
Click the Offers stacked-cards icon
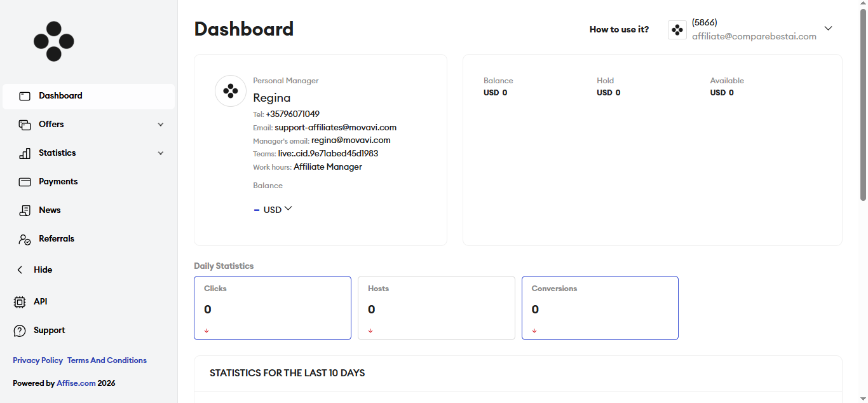point(25,125)
